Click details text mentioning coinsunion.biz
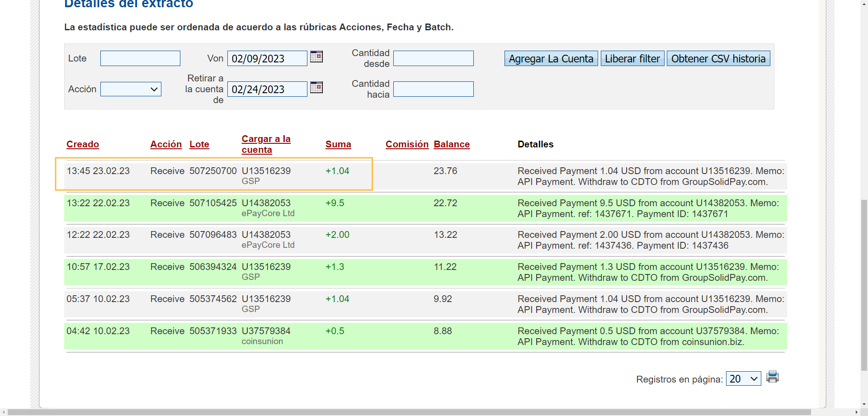The image size is (868, 416). tap(648, 336)
